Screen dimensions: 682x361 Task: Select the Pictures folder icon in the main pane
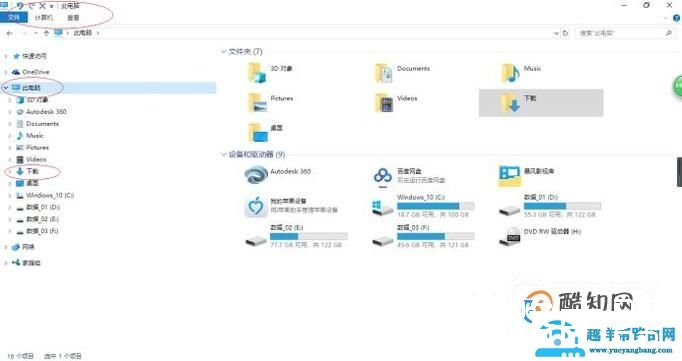coord(257,103)
